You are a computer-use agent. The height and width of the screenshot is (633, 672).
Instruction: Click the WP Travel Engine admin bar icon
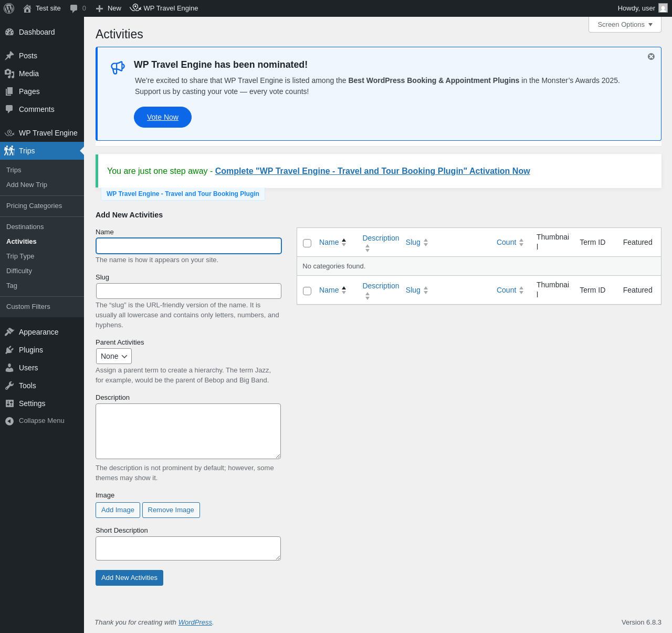pos(135,8)
